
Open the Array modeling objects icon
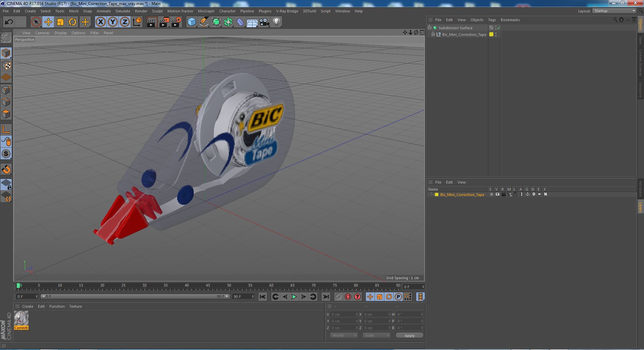coord(228,22)
